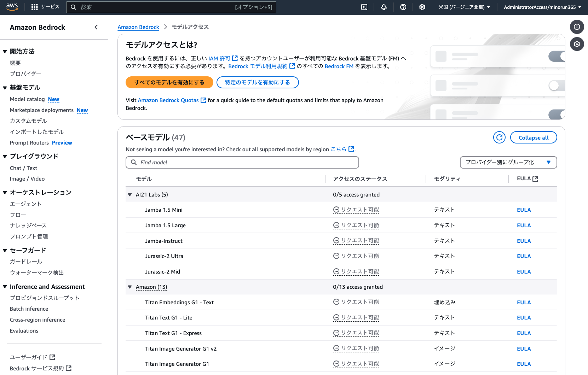
Task: Open the EULA link for Titan Text G1 - Lite
Action: point(524,318)
